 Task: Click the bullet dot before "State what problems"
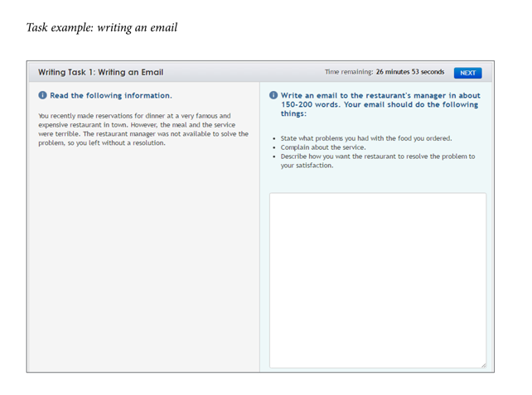coord(274,138)
